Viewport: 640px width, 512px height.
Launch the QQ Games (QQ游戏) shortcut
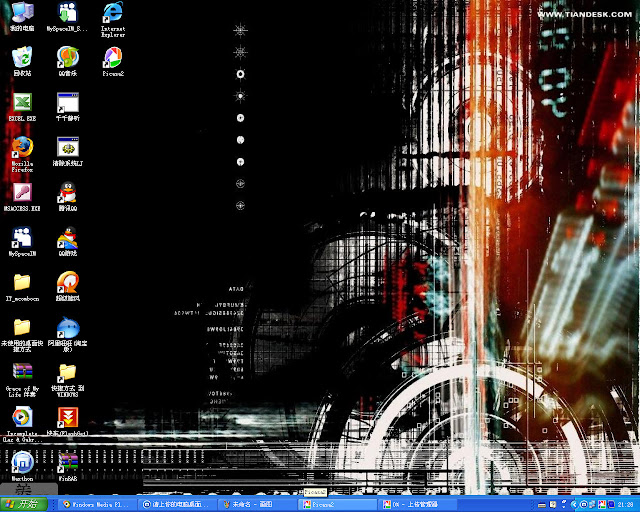point(68,241)
